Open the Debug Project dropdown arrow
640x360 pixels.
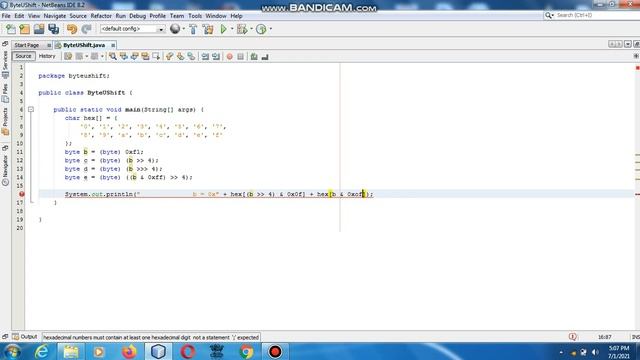pyautogui.click(x=251, y=29)
